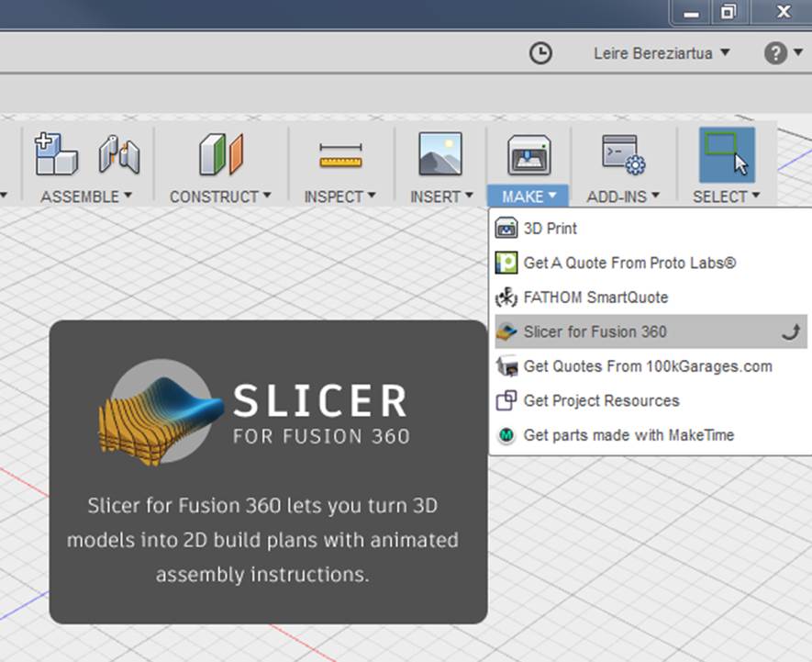Click the SLICER title in the tooltip
Image resolution: width=812 pixels, height=662 pixels.
[320, 400]
